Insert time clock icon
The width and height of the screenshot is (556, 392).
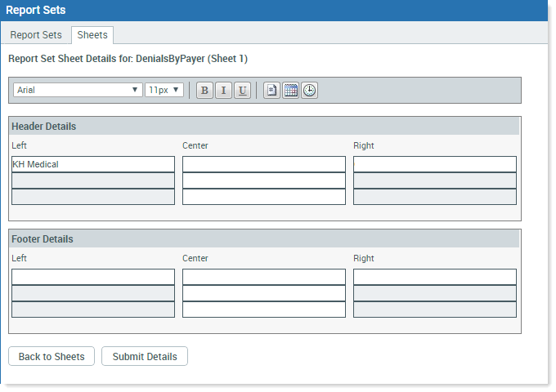[309, 91]
